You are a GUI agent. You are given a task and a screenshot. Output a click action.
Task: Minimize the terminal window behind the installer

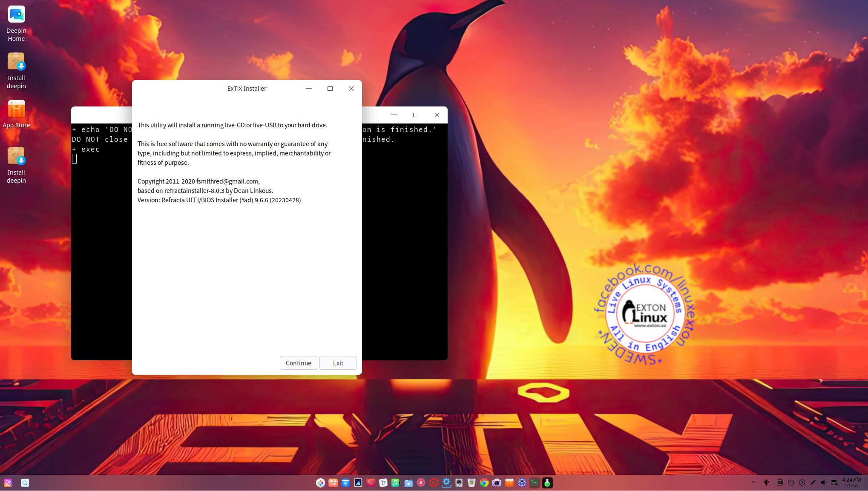click(394, 115)
